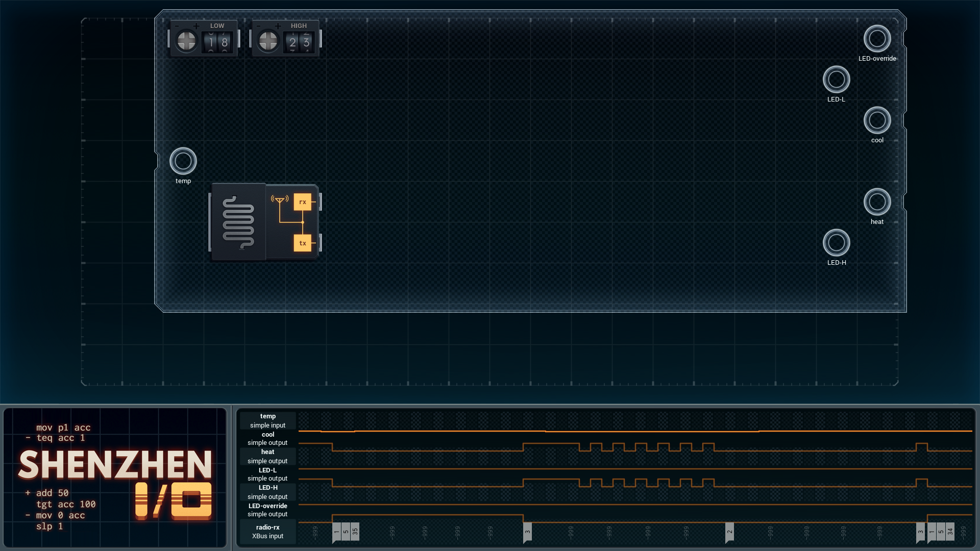Screen dimensions: 980x551
Task: Decrease the LOW value with minus
Action: click(x=177, y=26)
